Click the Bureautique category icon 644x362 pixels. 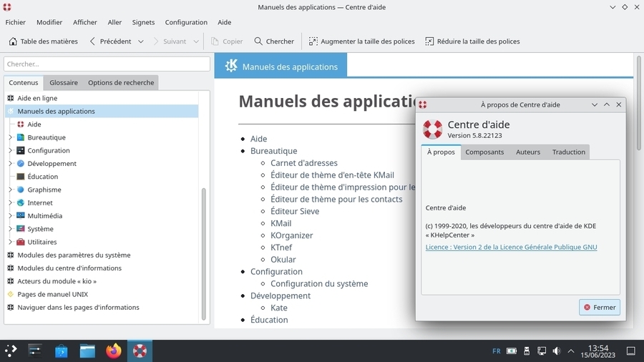click(21, 137)
